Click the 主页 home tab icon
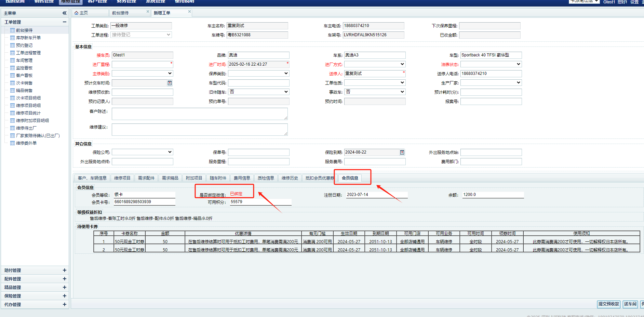 pyautogui.click(x=77, y=13)
